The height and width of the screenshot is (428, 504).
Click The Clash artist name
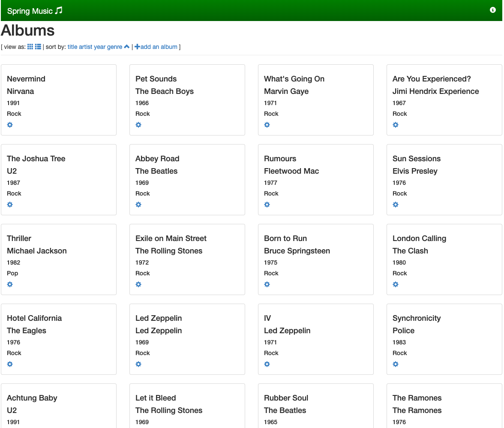point(411,251)
